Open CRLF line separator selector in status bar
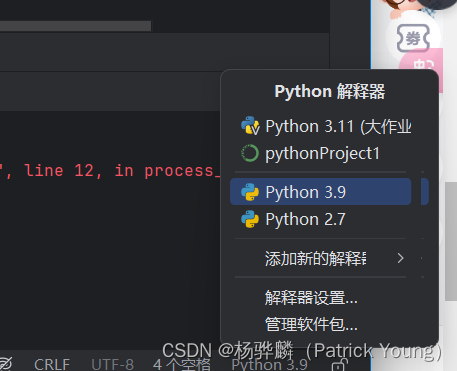The width and height of the screenshot is (457, 371). pyautogui.click(x=52, y=364)
